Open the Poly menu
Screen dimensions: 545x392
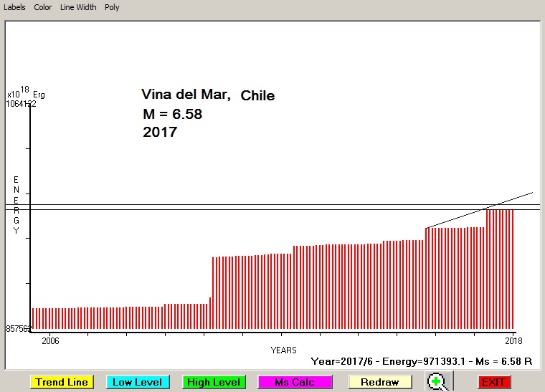point(112,7)
